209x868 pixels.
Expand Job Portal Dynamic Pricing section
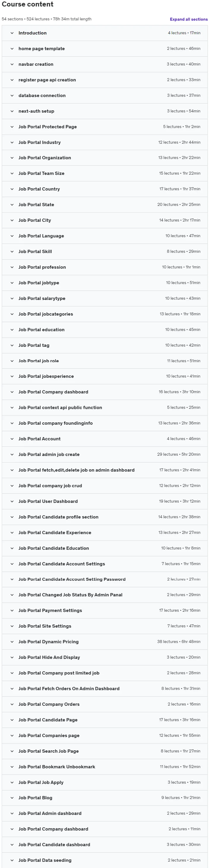pyautogui.click(x=105, y=641)
